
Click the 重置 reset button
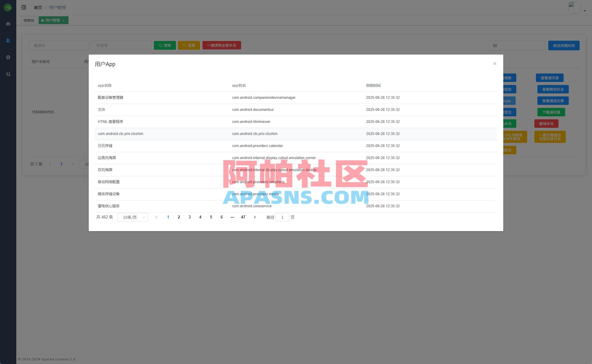point(189,45)
